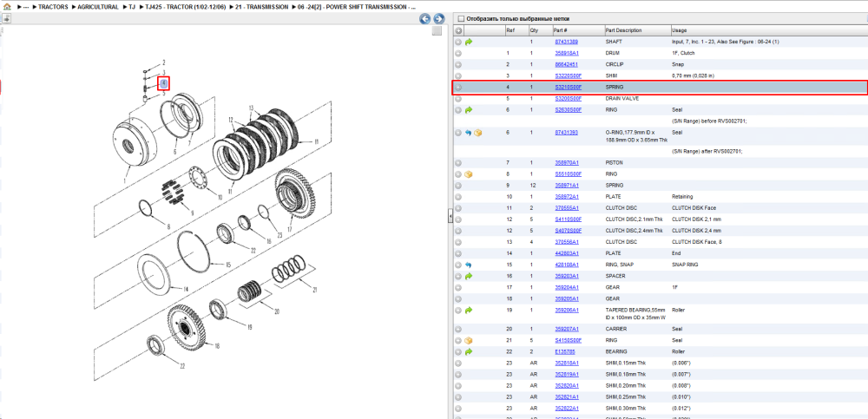This screenshot has height=419, width=868.
Task: Click the green arrow on the TAPERED BEARING row
Action: (469, 311)
